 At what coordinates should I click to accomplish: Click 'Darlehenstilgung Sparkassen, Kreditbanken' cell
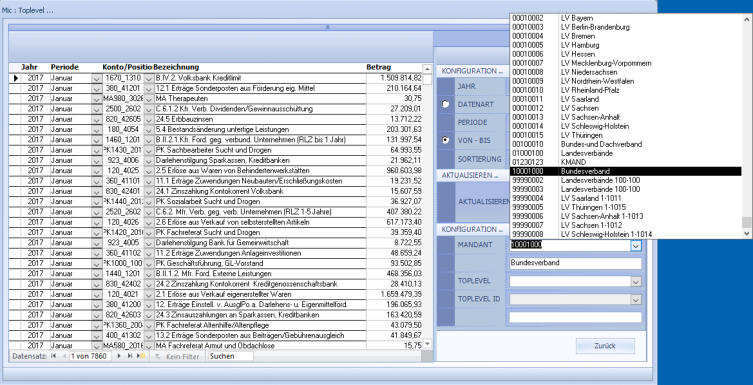tap(260, 160)
